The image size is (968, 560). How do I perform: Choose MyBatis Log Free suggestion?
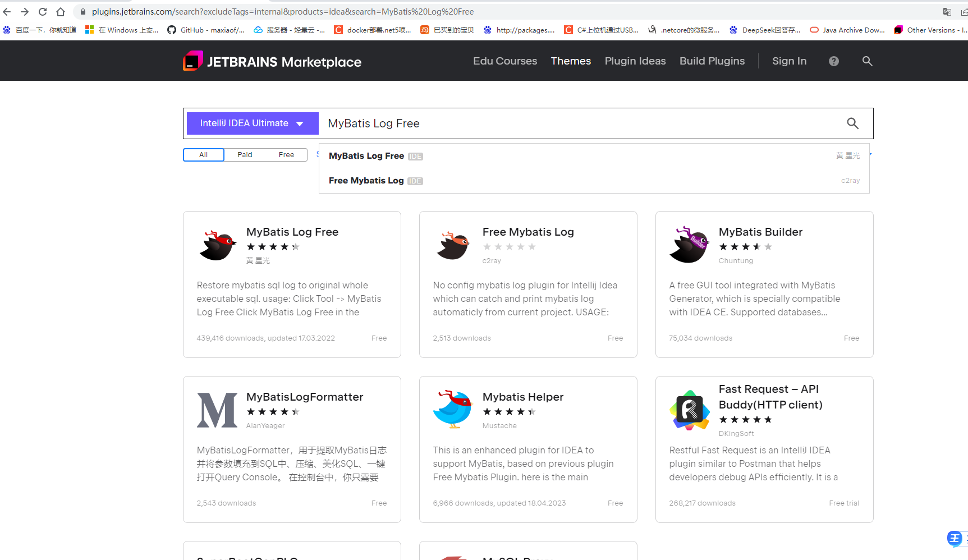coord(594,156)
